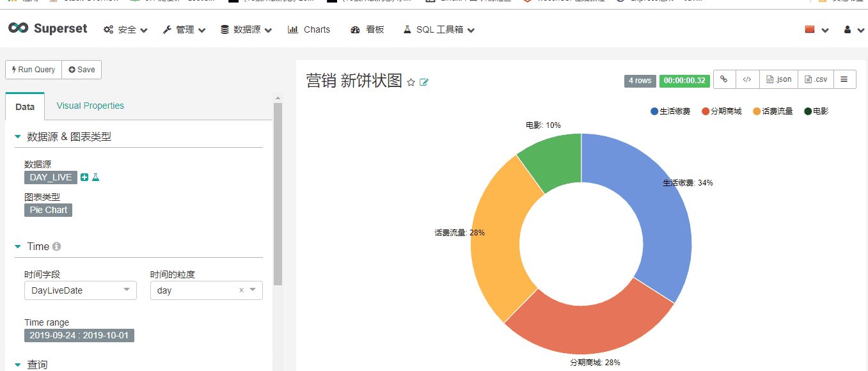Image resolution: width=868 pixels, height=371 pixels.
Task: Open the view query </> icon
Action: [x=747, y=79]
